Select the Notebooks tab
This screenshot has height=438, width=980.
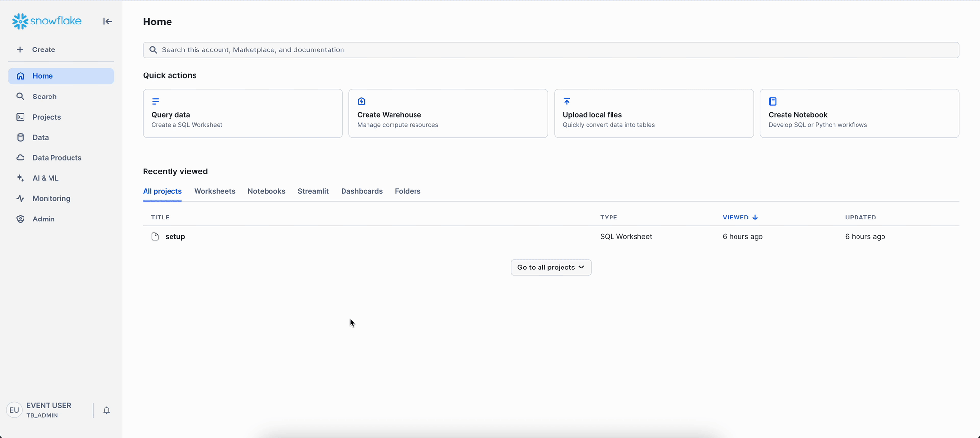tap(266, 191)
